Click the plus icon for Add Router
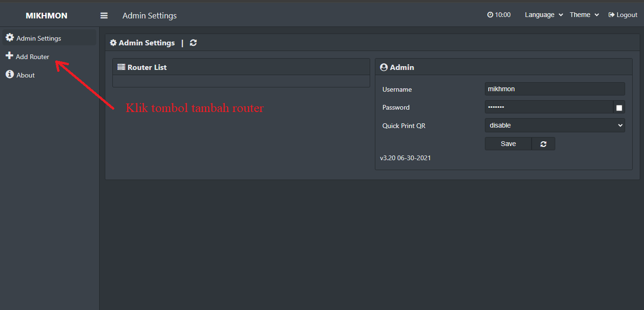 pos(9,56)
